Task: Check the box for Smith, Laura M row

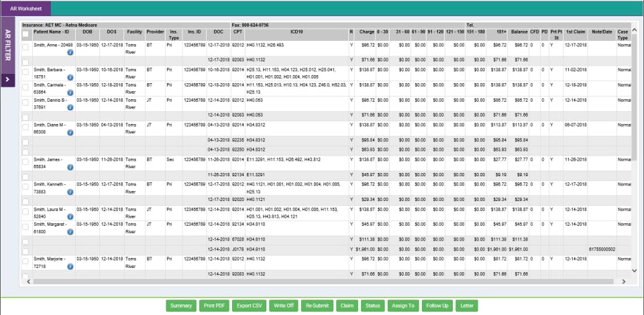Action: 25,212
